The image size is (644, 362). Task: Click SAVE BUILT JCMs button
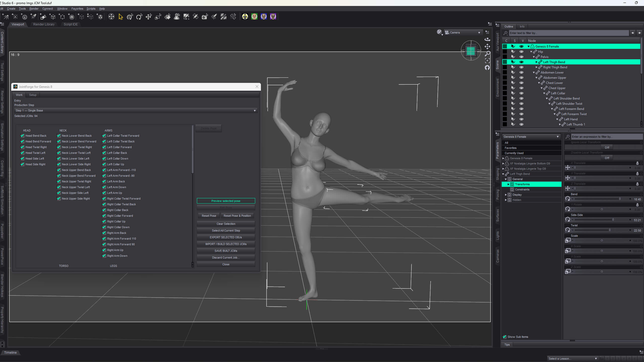[x=226, y=251]
